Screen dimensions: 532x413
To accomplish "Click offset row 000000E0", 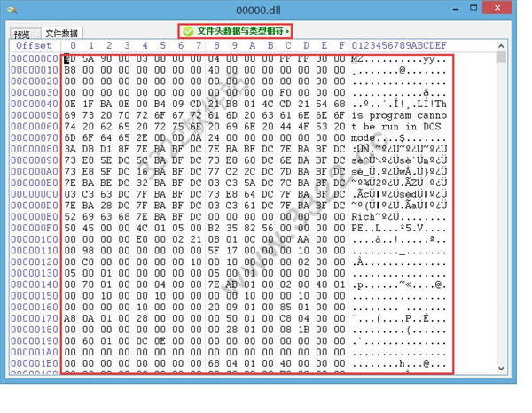I will [x=35, y=217].
